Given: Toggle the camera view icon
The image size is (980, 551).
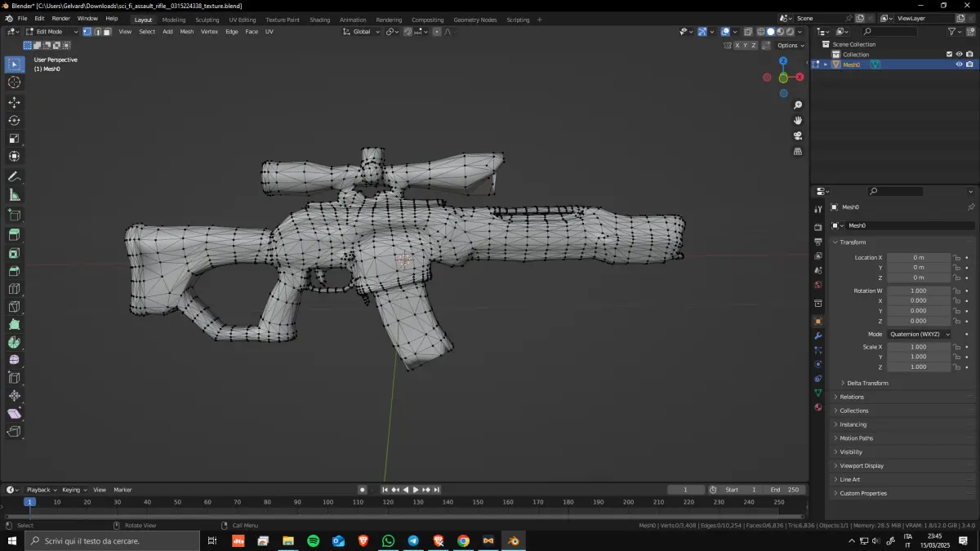Looking at the screenshot, I should coord(798,136).
